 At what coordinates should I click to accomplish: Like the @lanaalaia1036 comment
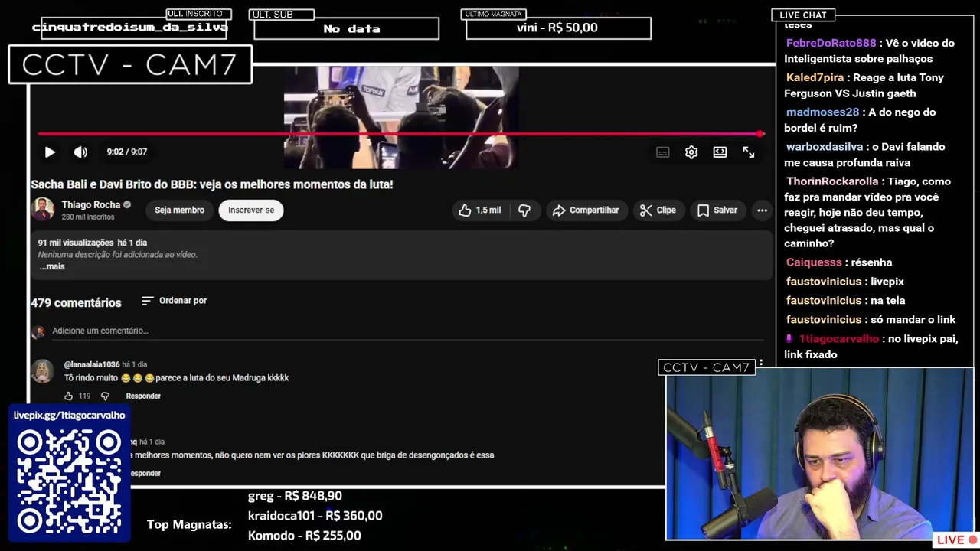click(68, 396)
